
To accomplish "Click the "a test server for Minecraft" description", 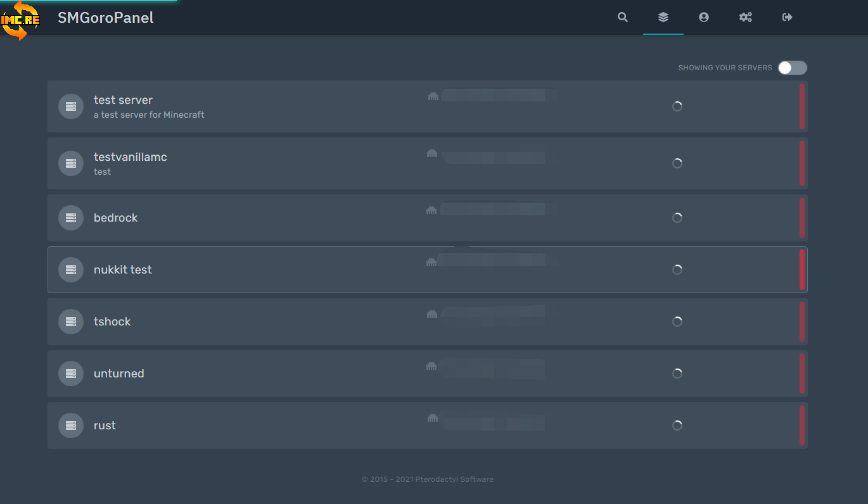I will [x=149, y=115].
